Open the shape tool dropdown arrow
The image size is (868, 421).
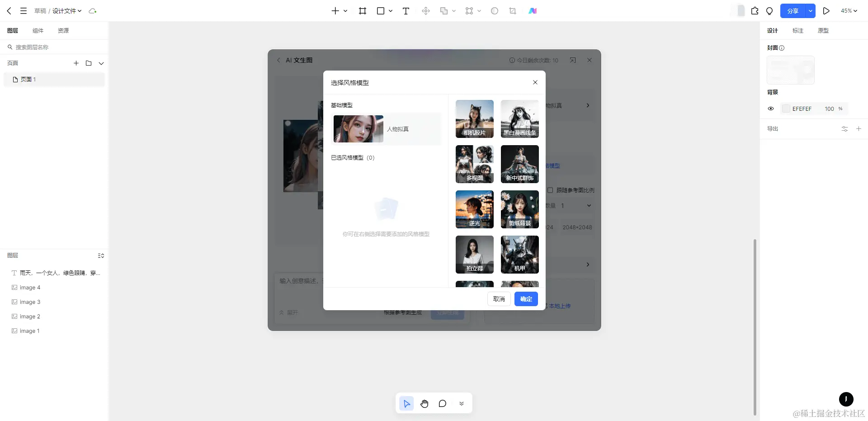(x=390, y=11)
